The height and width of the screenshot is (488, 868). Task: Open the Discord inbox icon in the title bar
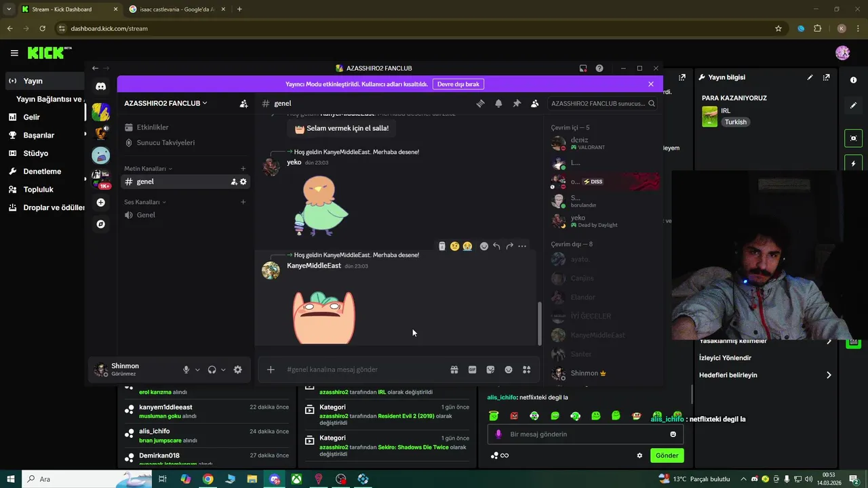pyautogui.click(x=583, y=68)
